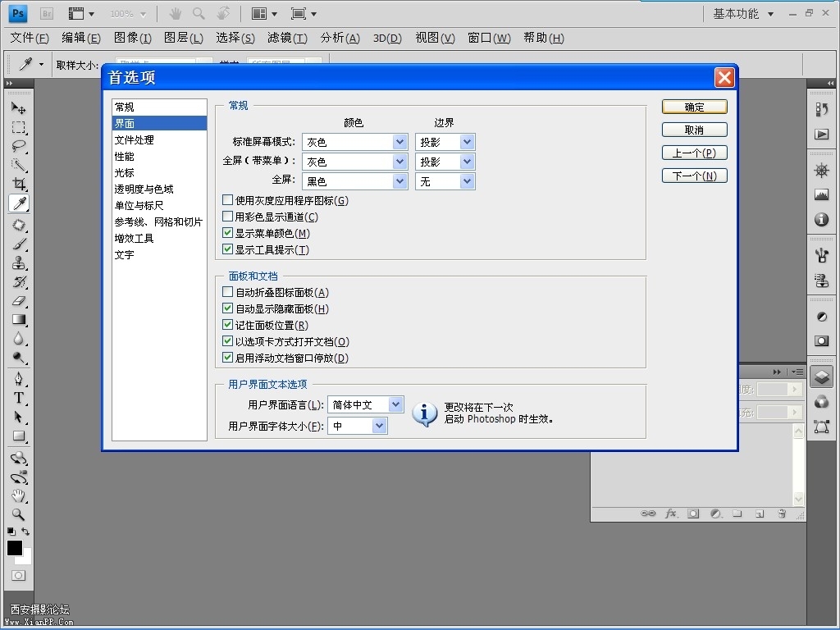Screen dimensions: 840x630
Task: Open the 滤镜 menu
Action: [x=287, y=38]
